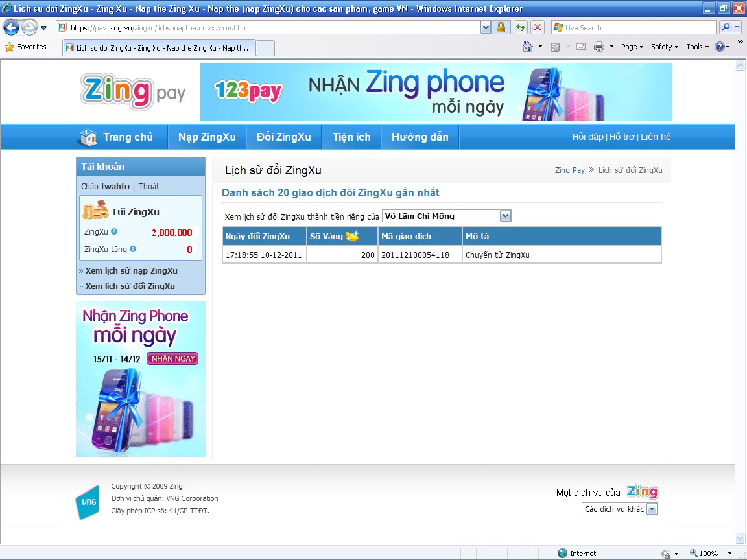The width and height of the screenshot is (747, 560).
Task: Click the address bar URL field
Action: [268, 28]
